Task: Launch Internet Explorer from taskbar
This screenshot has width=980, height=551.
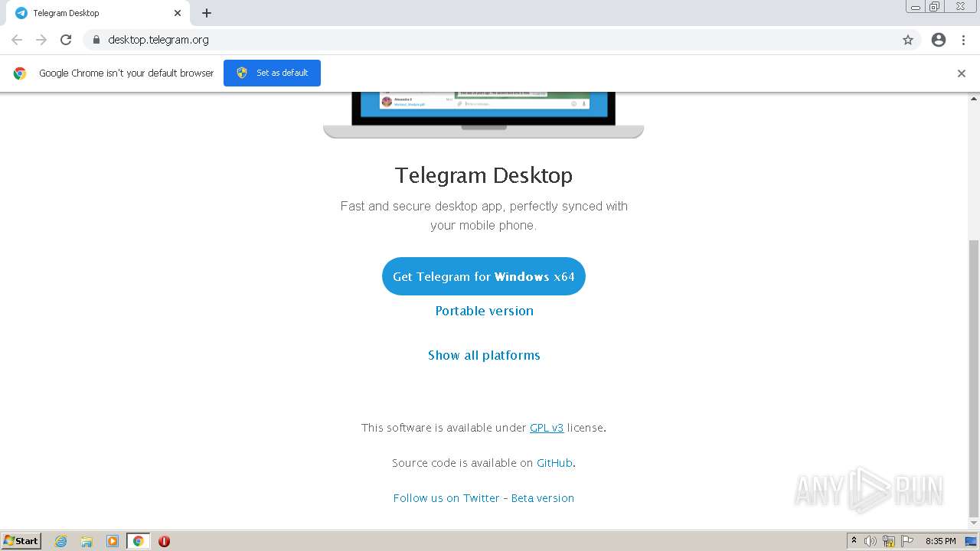Action: tap(61, 541)
